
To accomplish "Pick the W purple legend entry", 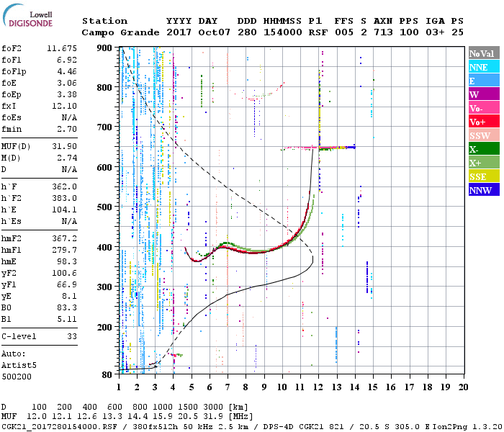I will tap(483, 94).
